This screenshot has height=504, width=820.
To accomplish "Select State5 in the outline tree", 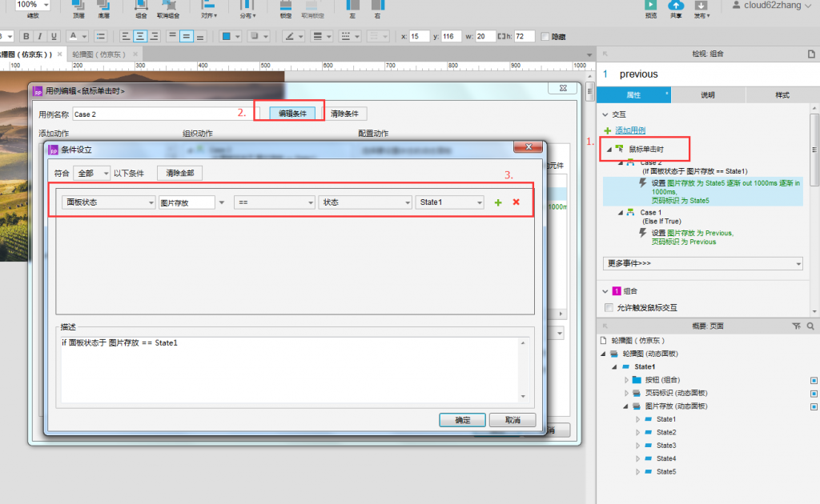I will click(666, 472).
